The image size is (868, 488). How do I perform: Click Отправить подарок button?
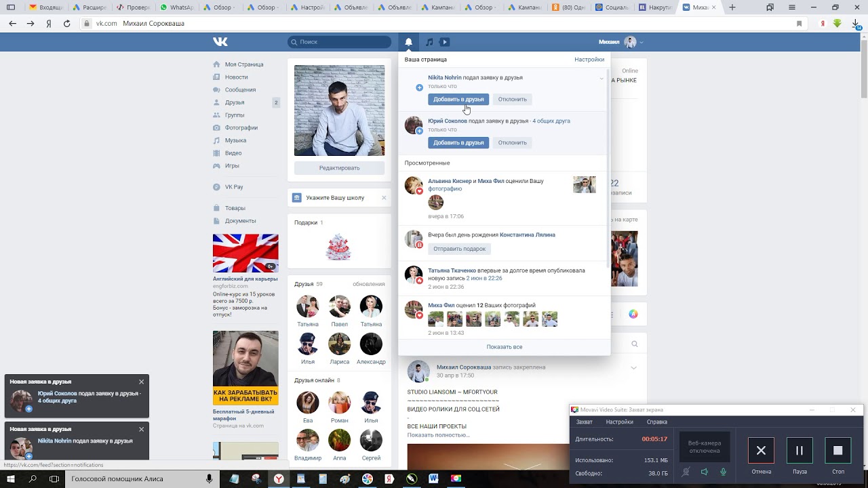click(459, 249)
